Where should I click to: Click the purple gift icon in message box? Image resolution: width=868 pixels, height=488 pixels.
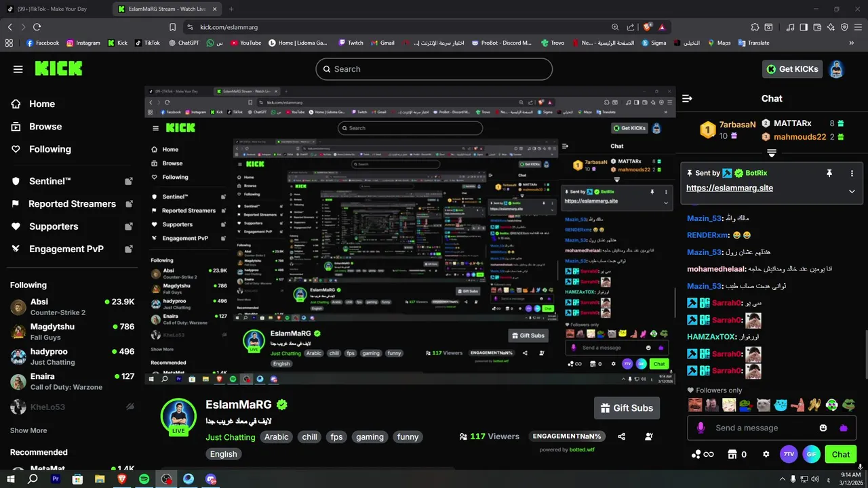(x=843, y=428)
